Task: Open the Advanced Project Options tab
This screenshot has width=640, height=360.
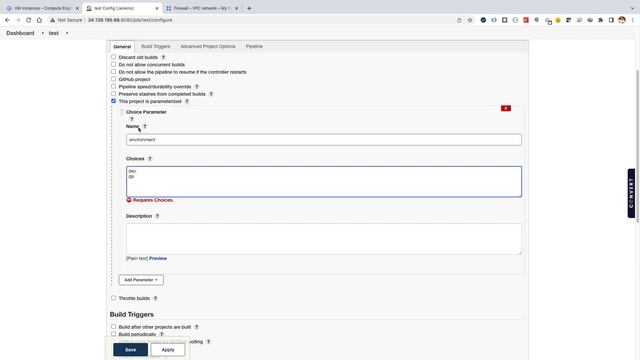Action: click(208, 47)
